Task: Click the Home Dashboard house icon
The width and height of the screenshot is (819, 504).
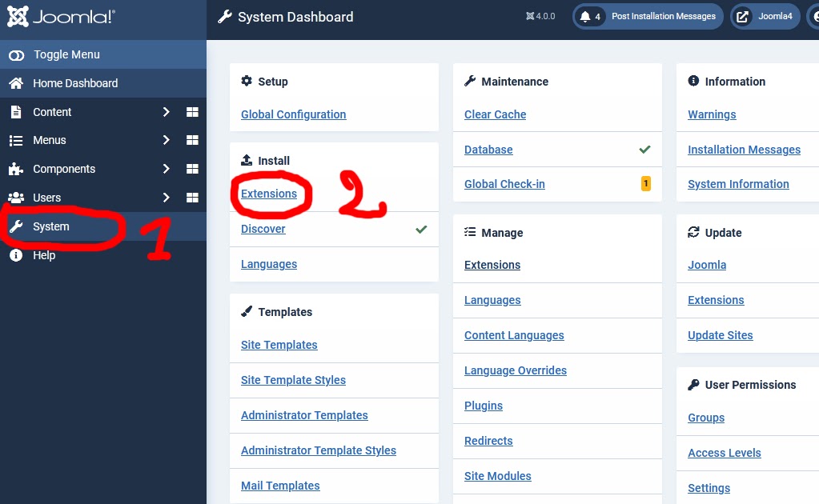Action: (16, 83)
